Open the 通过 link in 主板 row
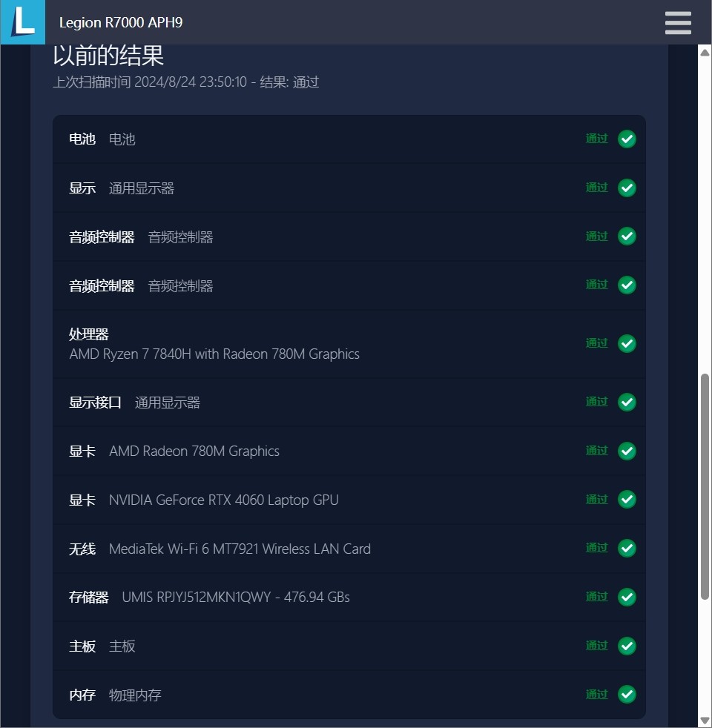This screenshot has height=728, width=712. pos(596,646)
